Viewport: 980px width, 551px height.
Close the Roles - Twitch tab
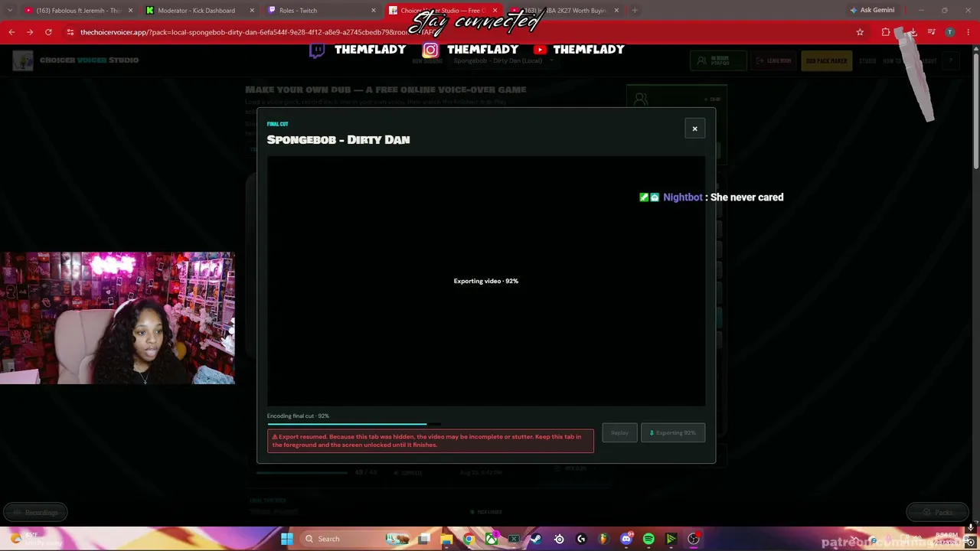click(374, 11)
